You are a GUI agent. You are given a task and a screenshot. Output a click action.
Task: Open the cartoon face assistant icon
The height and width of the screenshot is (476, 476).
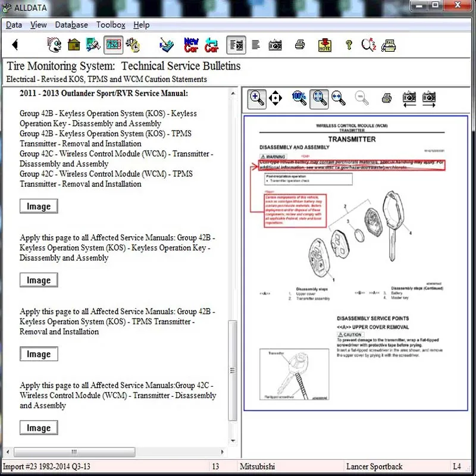pyautogui.click(x=54, y=45)
